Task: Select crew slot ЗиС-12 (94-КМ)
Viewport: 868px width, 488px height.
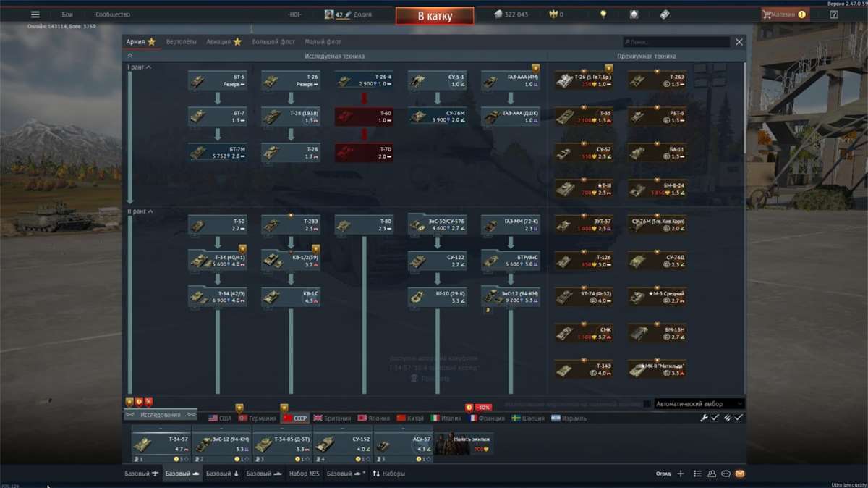Action: [221, 444]
